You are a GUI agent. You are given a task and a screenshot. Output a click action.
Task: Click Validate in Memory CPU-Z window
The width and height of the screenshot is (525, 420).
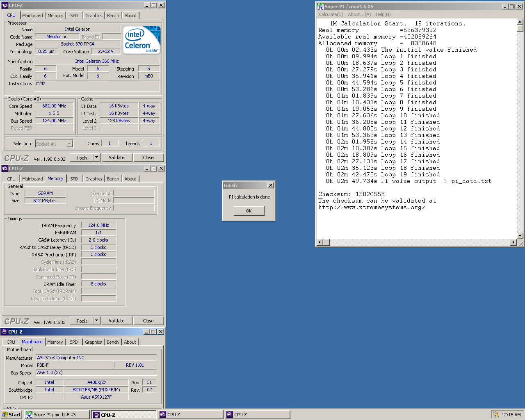[x=116, y=321]
